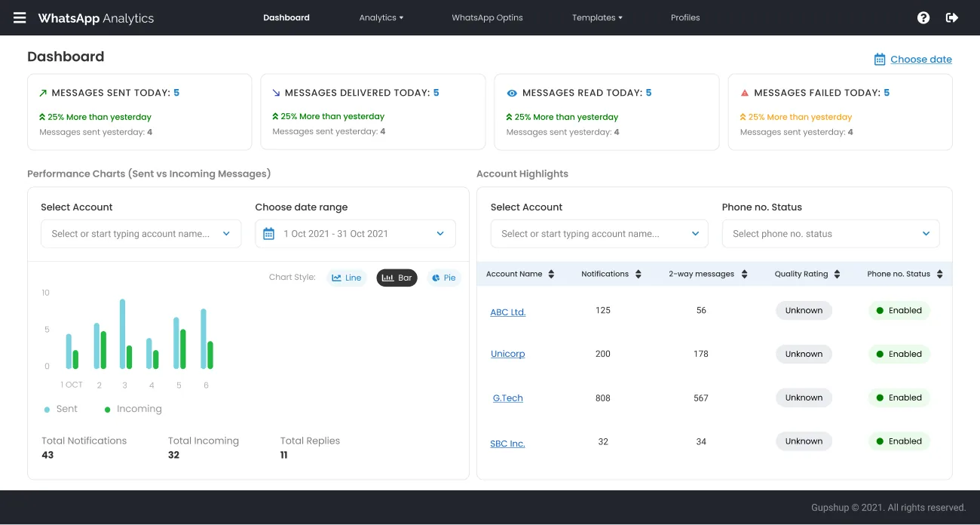
Task: Open the G.Tech account link
Action: click(x=508, y=398)
